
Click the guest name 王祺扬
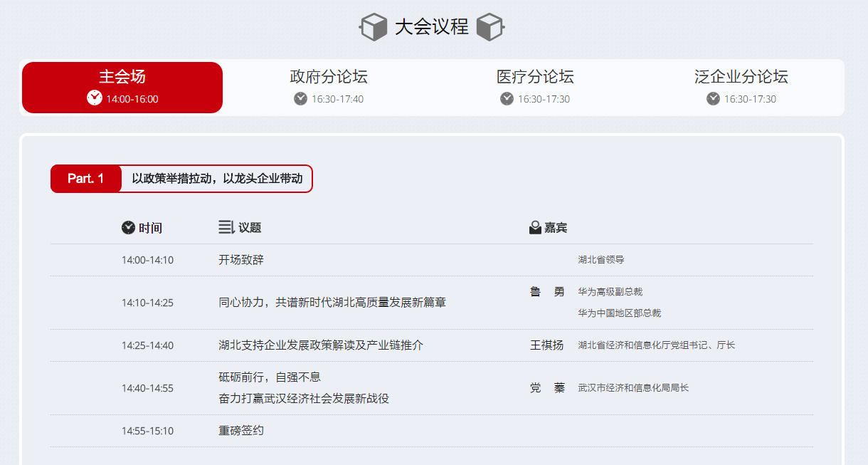547,345
